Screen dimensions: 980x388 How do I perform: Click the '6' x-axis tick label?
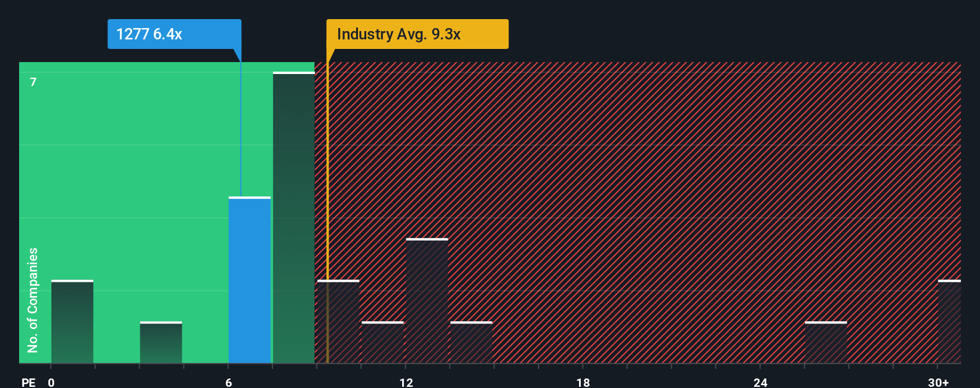coord(229,383)
